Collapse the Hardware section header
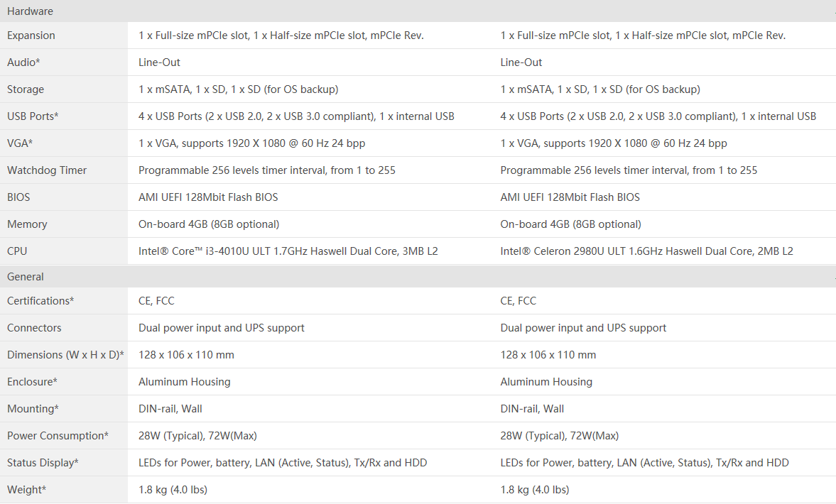Image resolution: width=836 pixels, height=504 pixels. [x=418, y=11]
